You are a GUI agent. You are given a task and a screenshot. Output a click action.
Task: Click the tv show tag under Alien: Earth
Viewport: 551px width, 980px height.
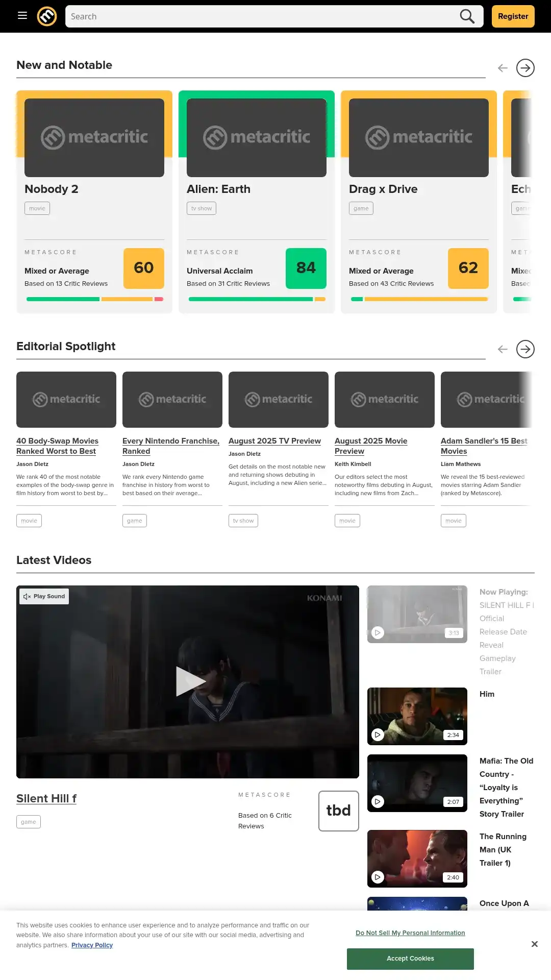click(202, 208)
